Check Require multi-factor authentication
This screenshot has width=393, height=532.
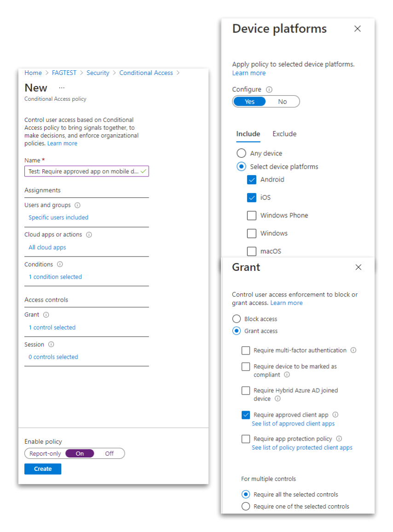(x=246, y=350)
